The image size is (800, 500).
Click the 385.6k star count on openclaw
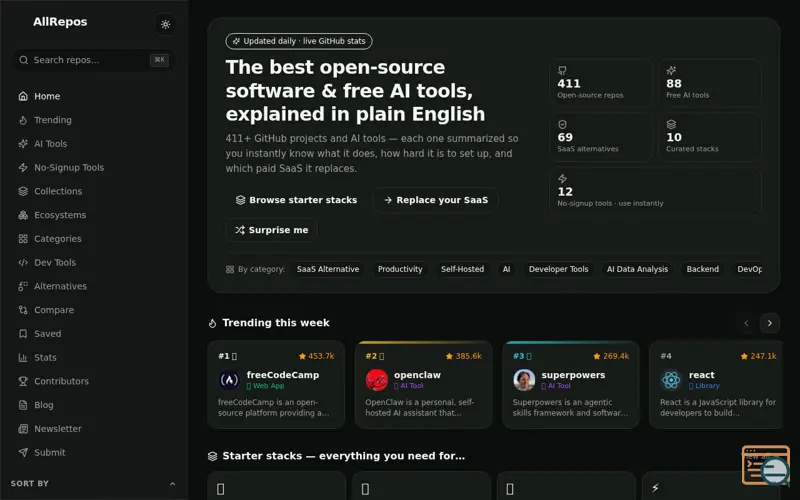(464, 356)
